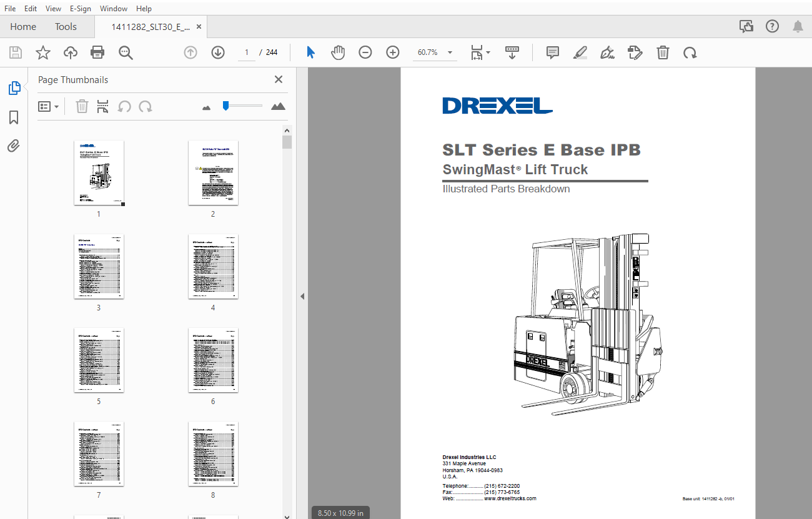
Task: Zoom in with the plus icon
Action: coord(393,52)
